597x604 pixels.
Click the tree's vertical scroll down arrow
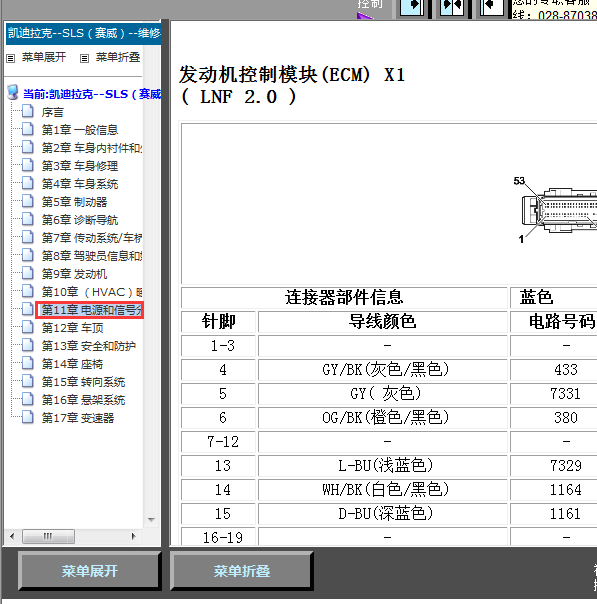pos(151,520)
